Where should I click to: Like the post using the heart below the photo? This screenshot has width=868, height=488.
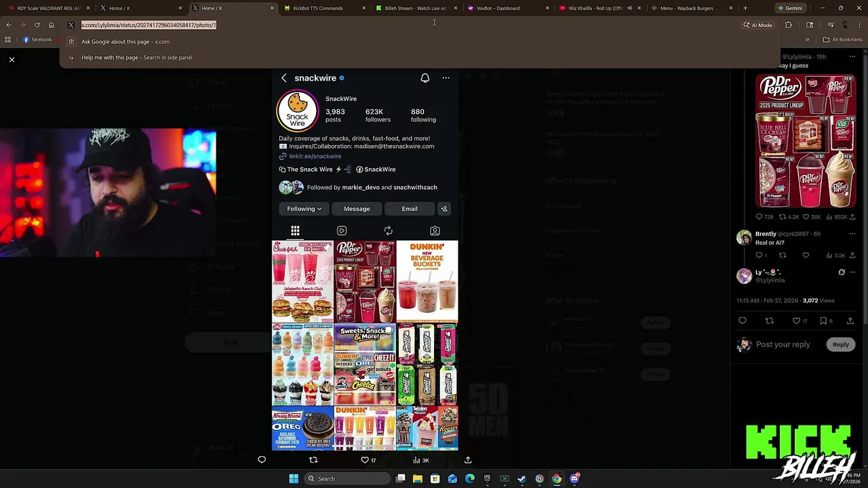[x=365, y=460]
